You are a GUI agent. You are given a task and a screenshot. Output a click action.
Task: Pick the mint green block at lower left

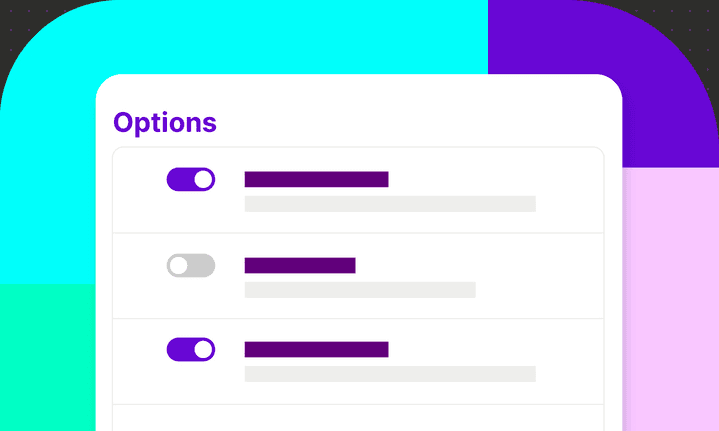[45, 360]
